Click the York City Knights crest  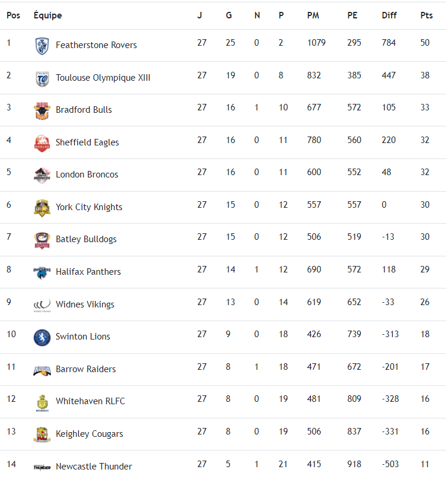click(x=42, y=208)
